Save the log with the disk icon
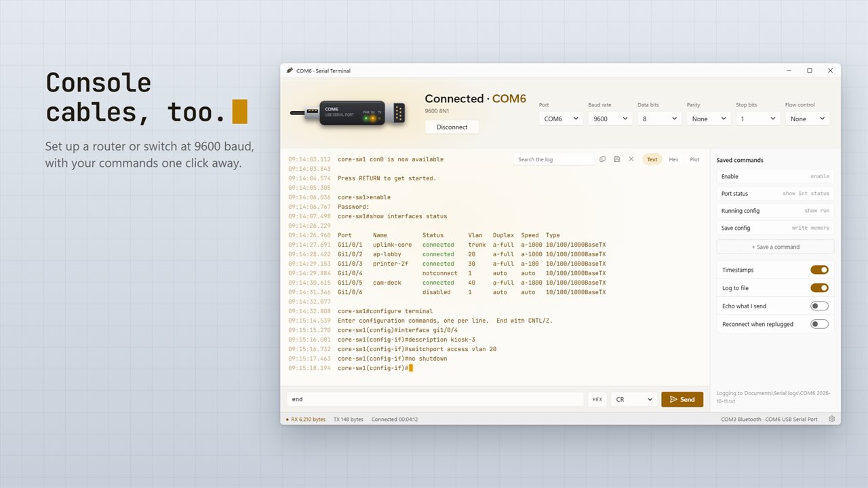Viewport: 868px width, 488px height. 616,159
